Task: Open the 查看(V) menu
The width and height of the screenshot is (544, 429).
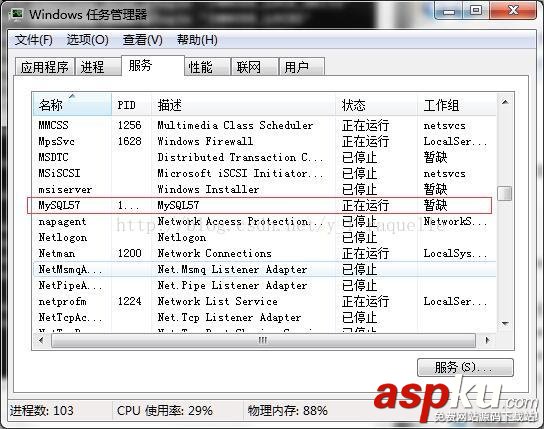Action: coord(142,40)
